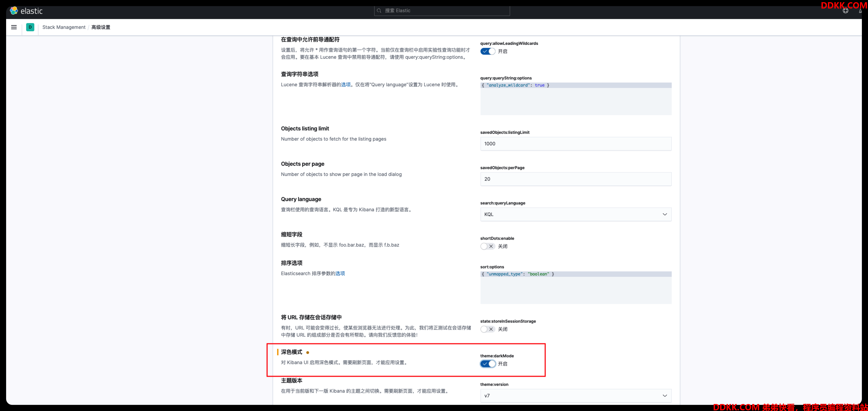This screenshot has width=868, height=411.
Task: Open 选项 link in 查询字符串选项 description
Action: (346, 85)
